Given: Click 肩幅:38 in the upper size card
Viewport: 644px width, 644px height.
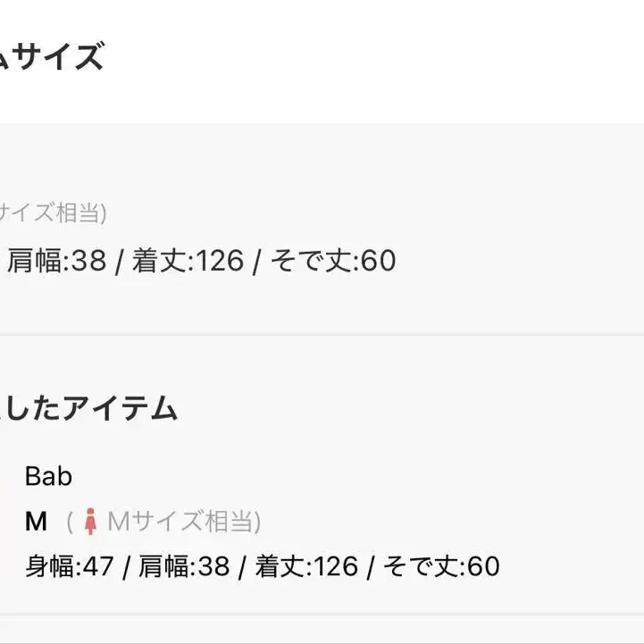Looking at the screenshot, I should coord(56,261).
